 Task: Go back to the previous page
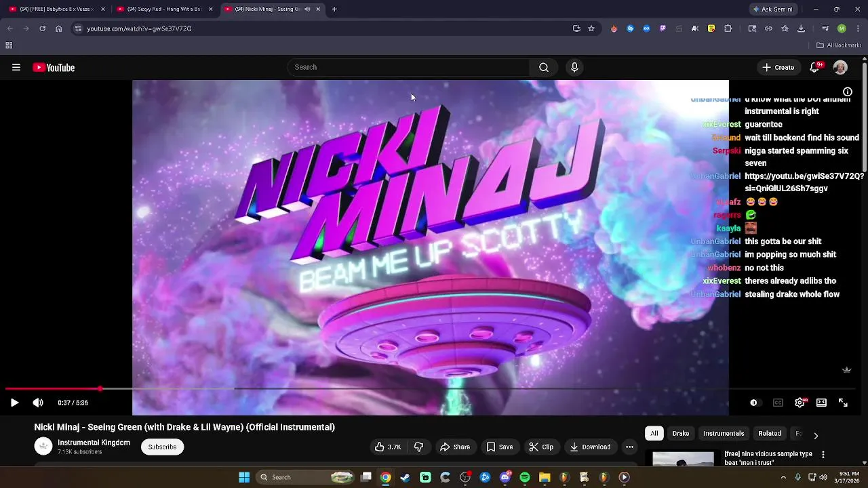[x=9, y=28]
